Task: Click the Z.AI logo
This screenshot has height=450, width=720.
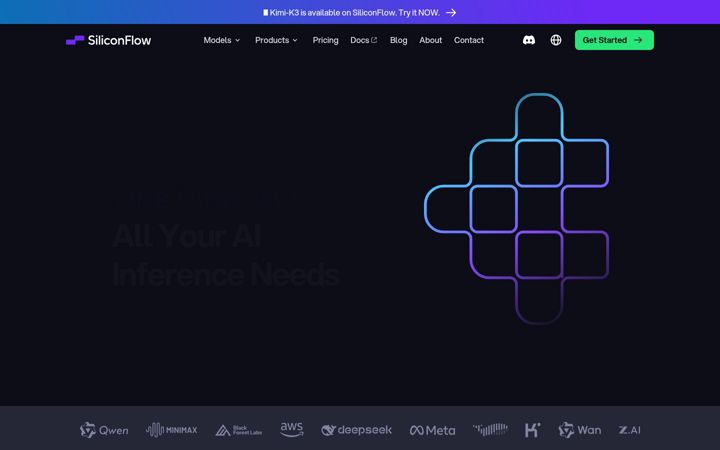Action: [629, 430]
